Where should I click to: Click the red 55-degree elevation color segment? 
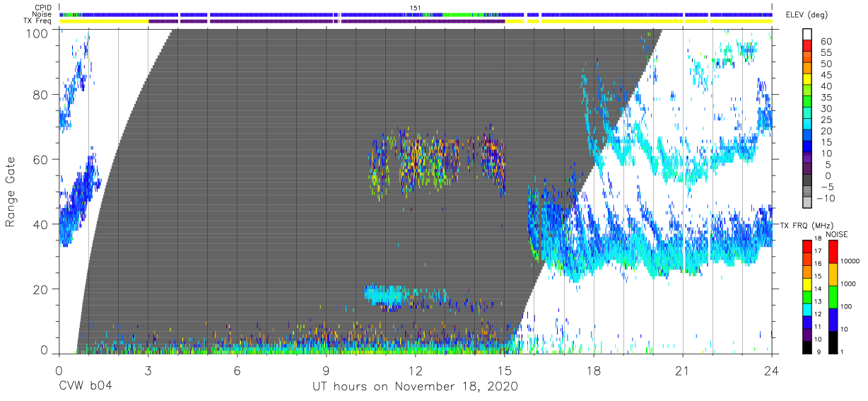tap(807, 46)
